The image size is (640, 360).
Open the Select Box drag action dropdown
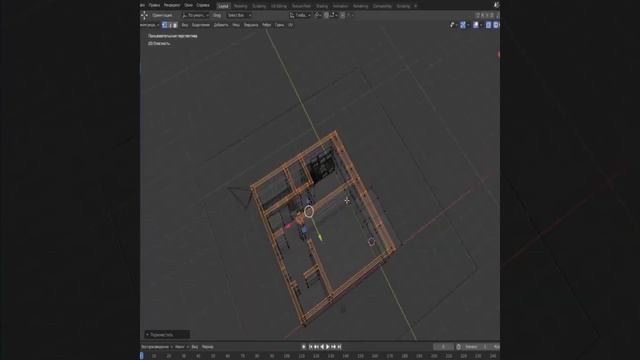[239, 15]
